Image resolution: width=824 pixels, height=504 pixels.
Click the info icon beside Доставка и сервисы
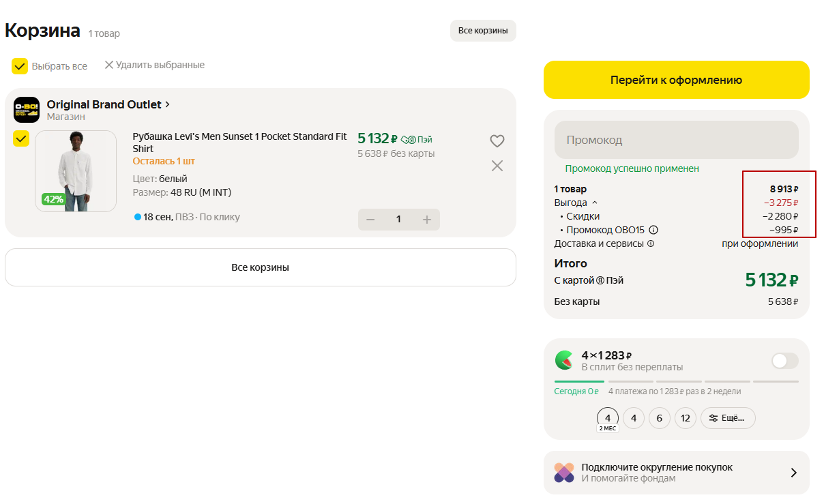click(x=651, y=243)
